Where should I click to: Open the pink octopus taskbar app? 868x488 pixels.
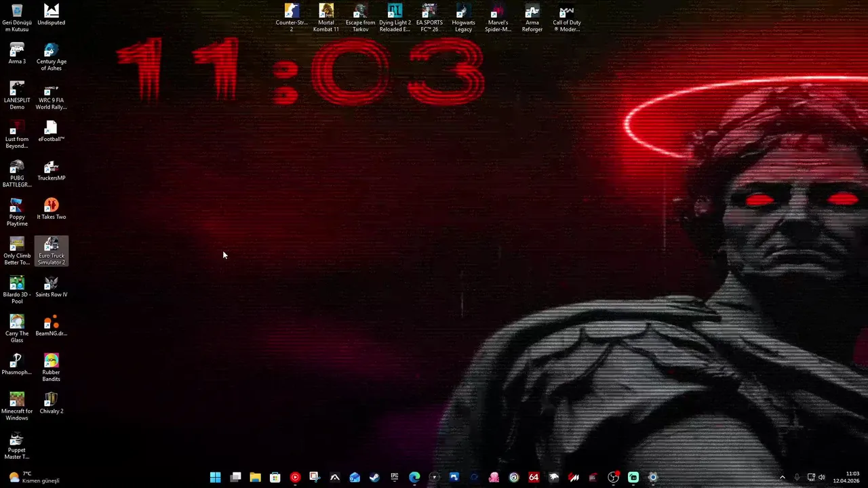(x=494, y=477)
